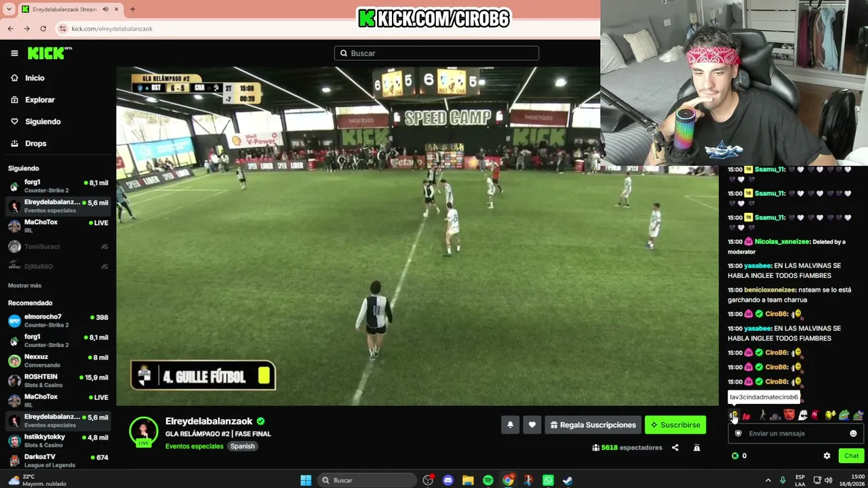The height and width of the screenshot is (488, 868).
Task: Click the Windows taskbar Buscar search box
Action: [x=366, y=480]
